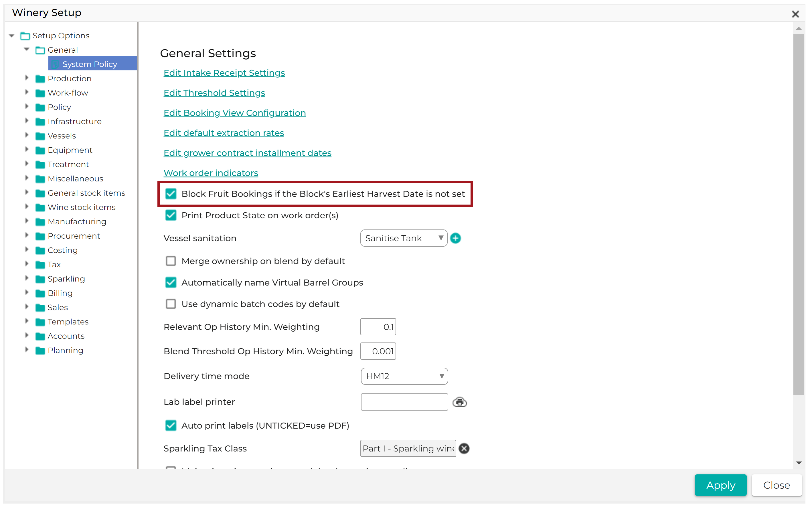Click the Lab label printer text field
Image resolution: width=812 pixels, height=509 pixels.
click(x=404, y=402)
